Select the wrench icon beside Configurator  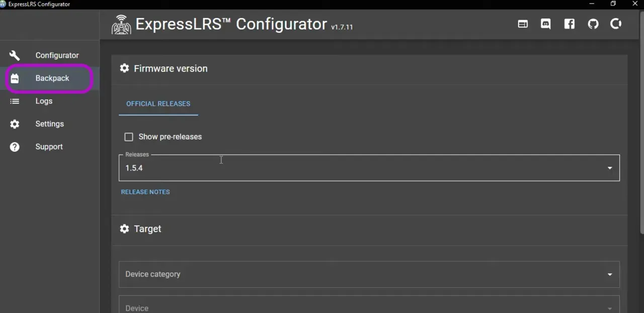(14, 55)
